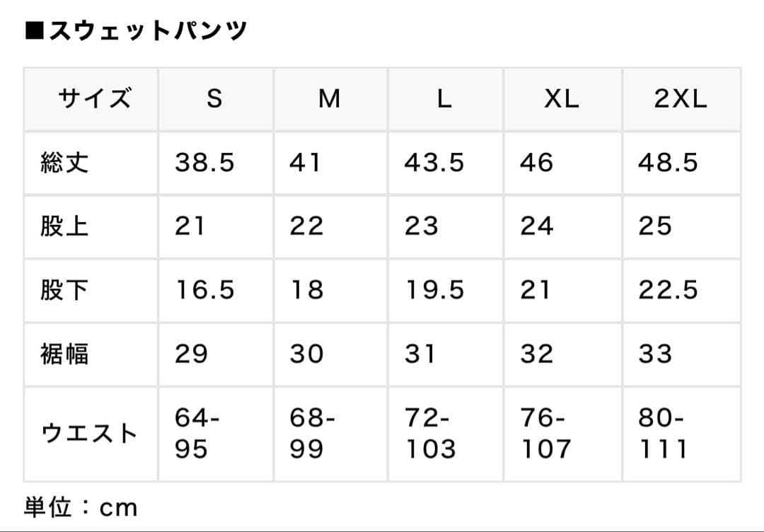The width and height of the screenshot is (764, 532).
Task: Select the 2XL size column header
Action: coord(681,99)
